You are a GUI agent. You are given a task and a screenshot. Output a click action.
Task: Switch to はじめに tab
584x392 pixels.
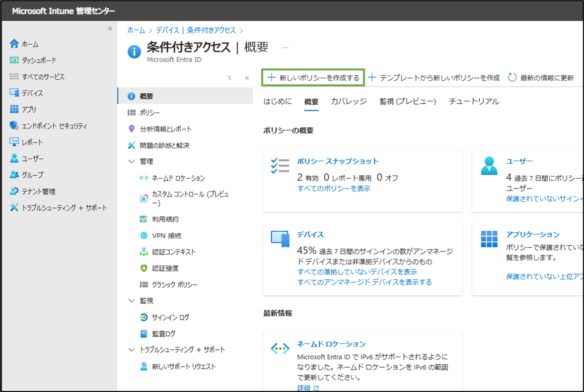(x=278, y=101)
